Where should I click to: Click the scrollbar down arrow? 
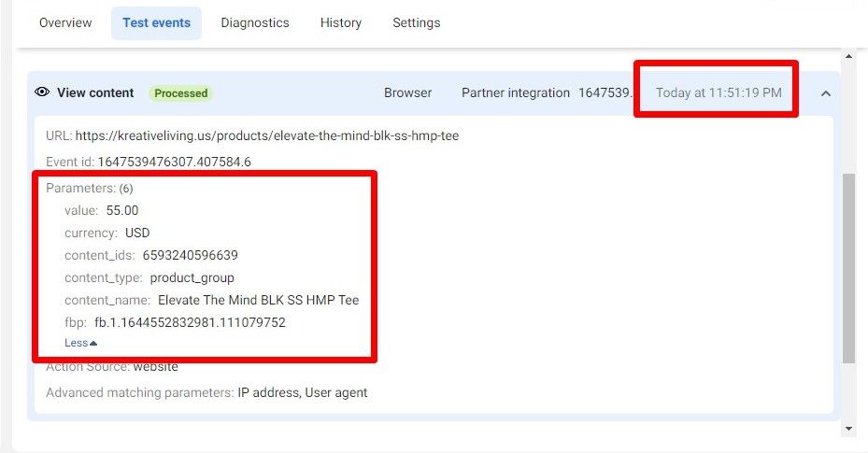pos(848,429)
